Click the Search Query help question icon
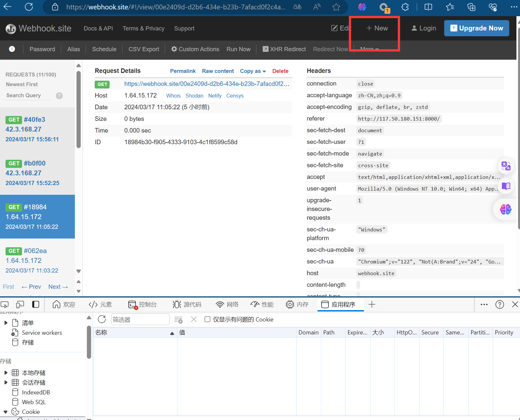The height and width of the screenshot is (420, 520). [59, 96]
